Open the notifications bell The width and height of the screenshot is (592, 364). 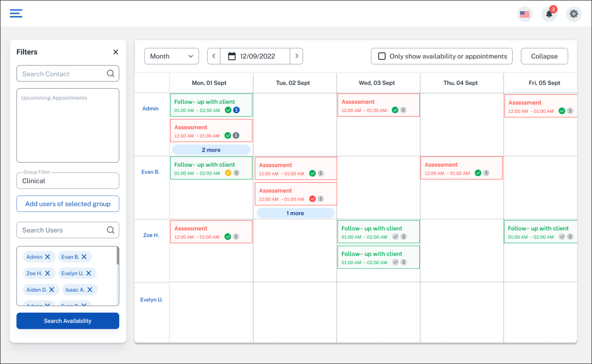click(549, 14)
